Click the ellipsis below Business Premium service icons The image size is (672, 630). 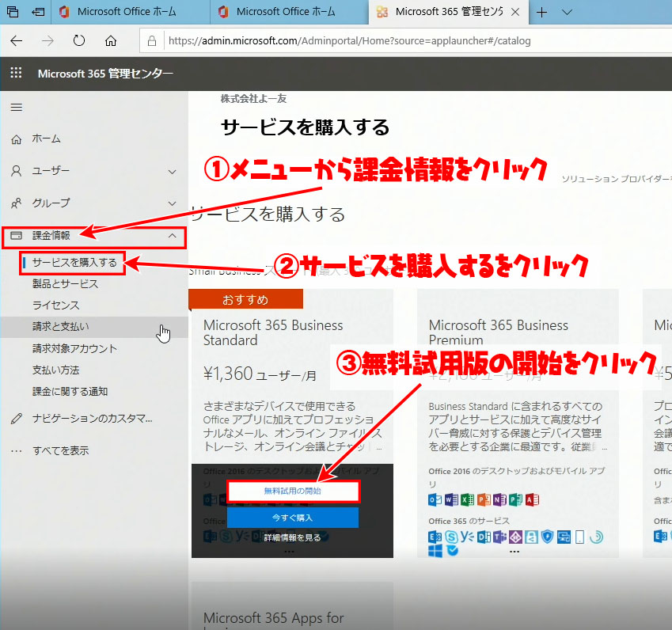(514, 552)
